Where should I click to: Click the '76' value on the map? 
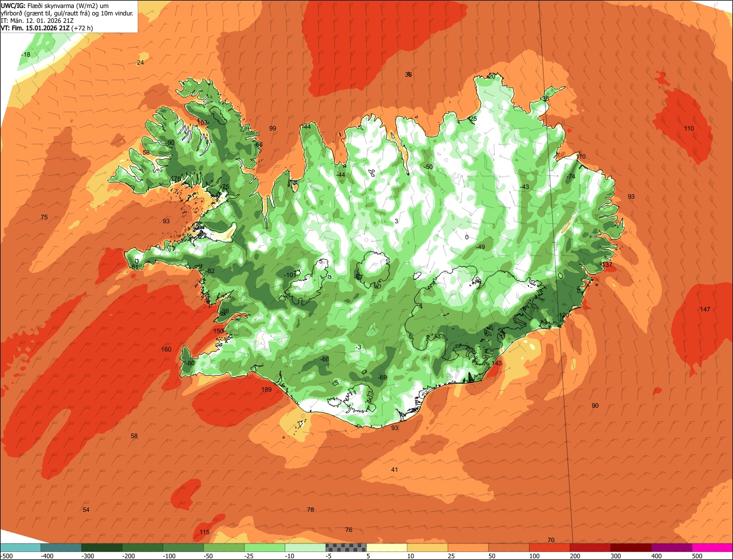tap(349, 530)
